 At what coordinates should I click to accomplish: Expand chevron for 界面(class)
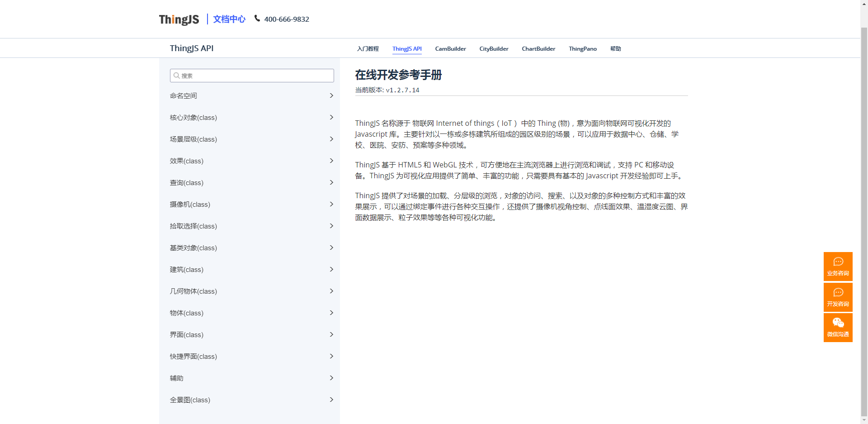pos(331,334)
